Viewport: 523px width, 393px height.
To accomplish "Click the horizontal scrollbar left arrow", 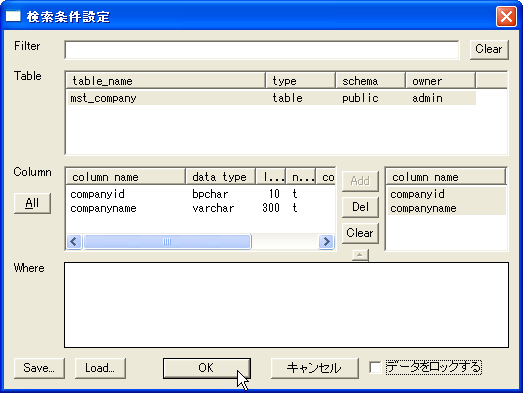I will point(74,241).
